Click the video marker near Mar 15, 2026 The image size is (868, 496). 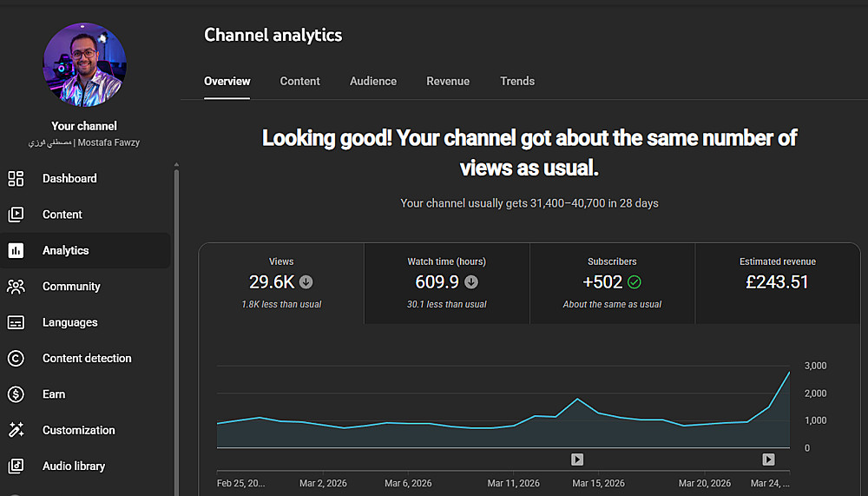577,460
